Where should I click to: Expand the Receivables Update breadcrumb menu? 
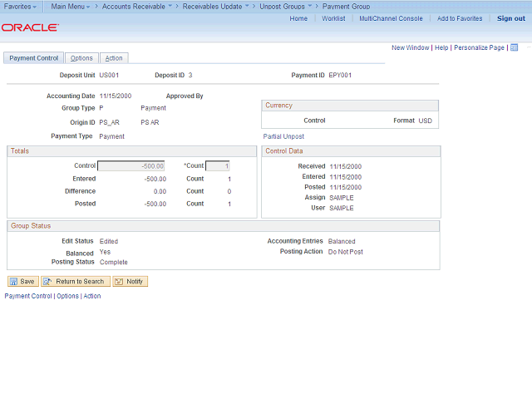216,6
